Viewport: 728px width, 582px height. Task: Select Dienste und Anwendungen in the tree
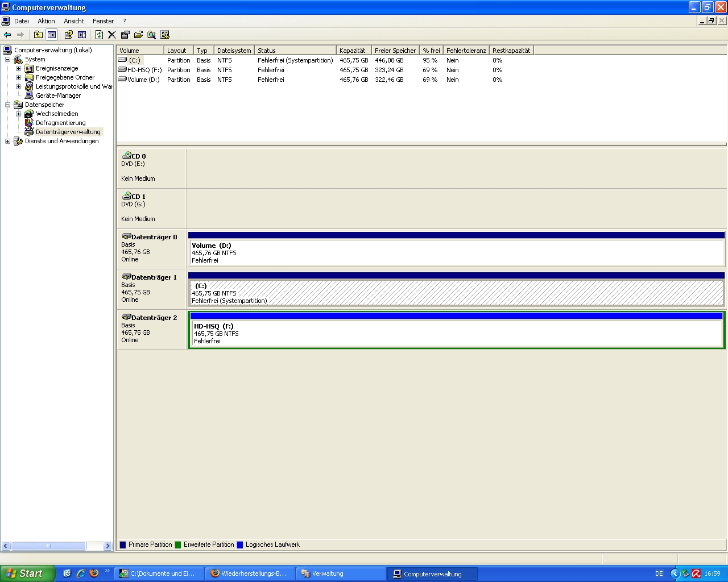tap(61, 141)
